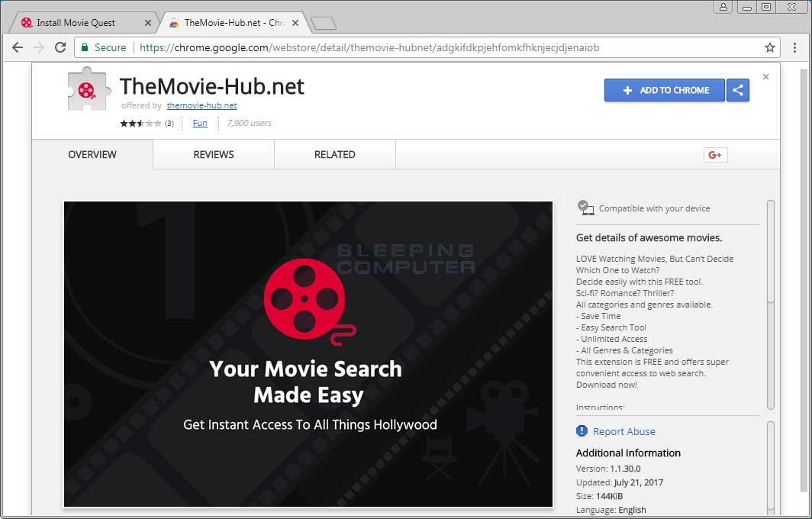Open the Chrome three-dot menu

click(x=794, y=47)
